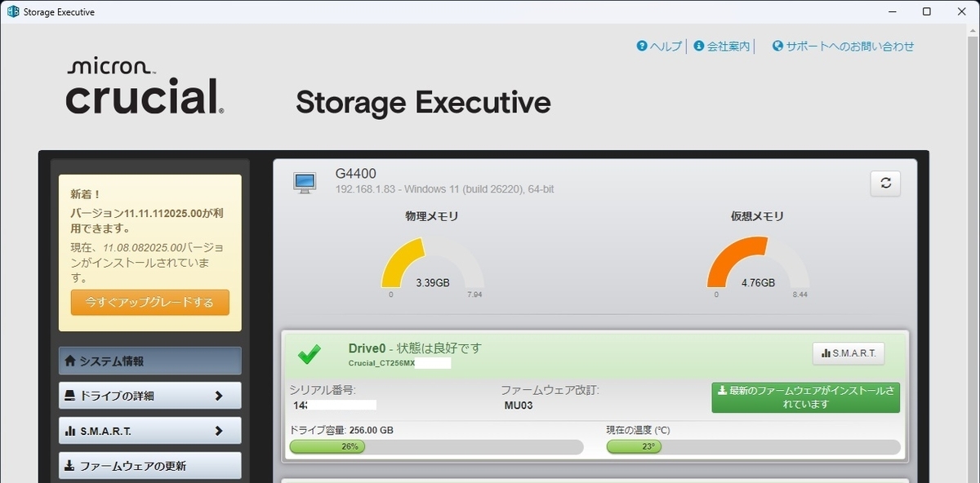Click the download icon in ファームウェアの更新
This screenshot has width=980, height=483.
(x=70, y=466)
